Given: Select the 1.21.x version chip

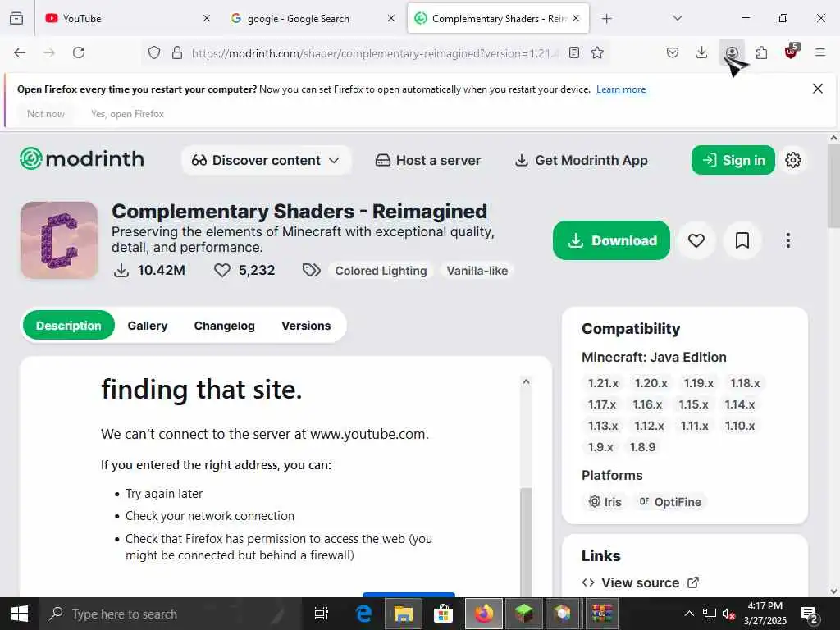Looking at the screenshot, I should point(603,383).
